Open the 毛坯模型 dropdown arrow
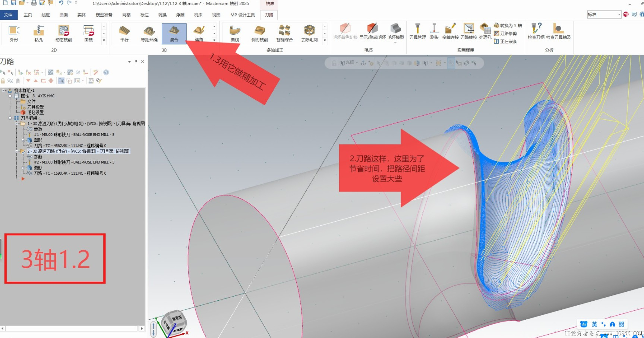The height and width of the screenshot is (338, 644). click(x=395, y=43)
